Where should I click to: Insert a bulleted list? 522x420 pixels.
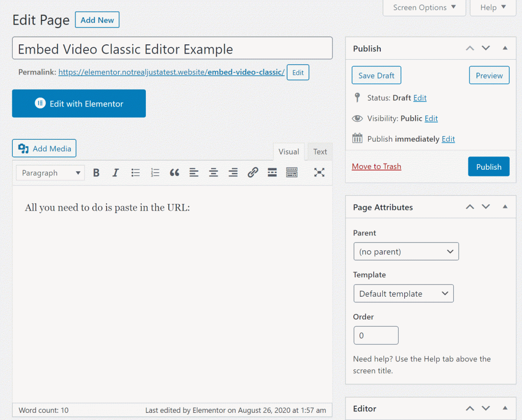pos(136,173)
